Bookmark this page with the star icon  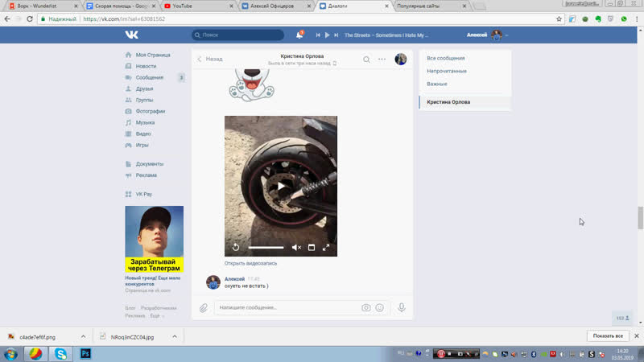(x=559, y=19)
